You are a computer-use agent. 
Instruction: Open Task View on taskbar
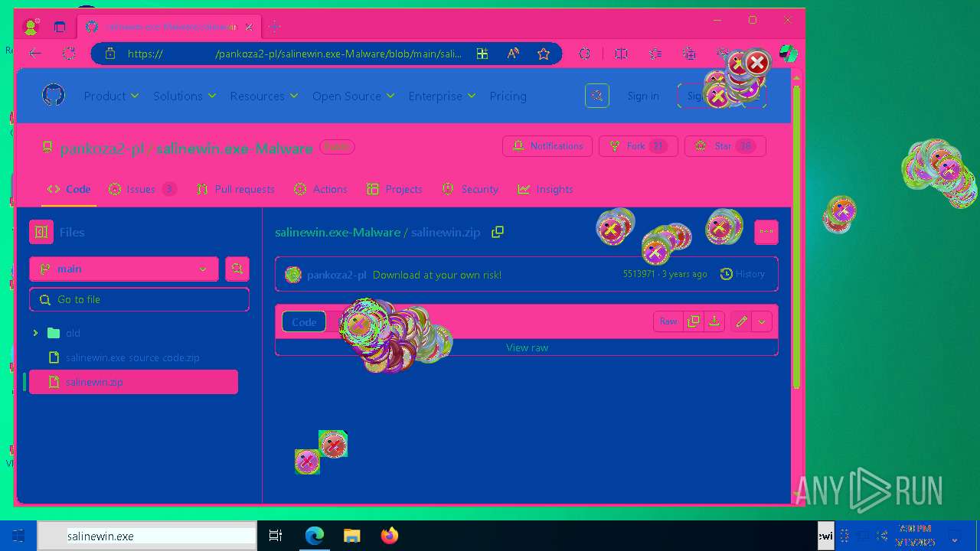(x=276, y=536)
